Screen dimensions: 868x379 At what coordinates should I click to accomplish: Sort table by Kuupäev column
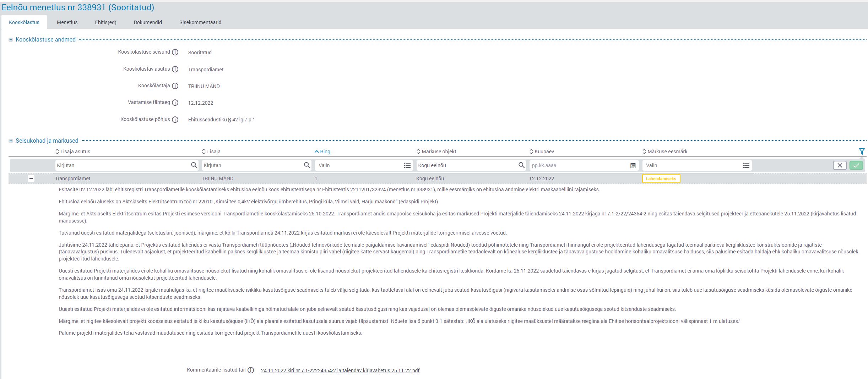(x=544, y=152)
